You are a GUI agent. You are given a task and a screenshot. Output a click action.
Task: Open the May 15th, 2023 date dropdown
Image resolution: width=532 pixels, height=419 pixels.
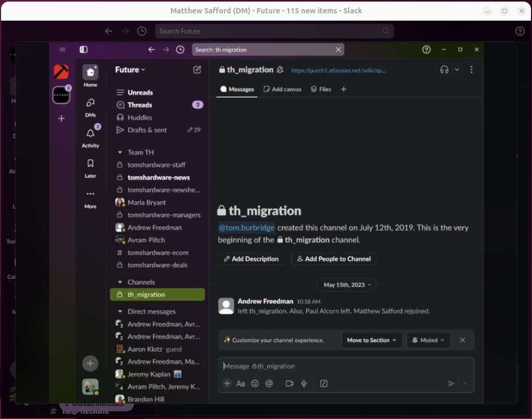pos(346,285)
